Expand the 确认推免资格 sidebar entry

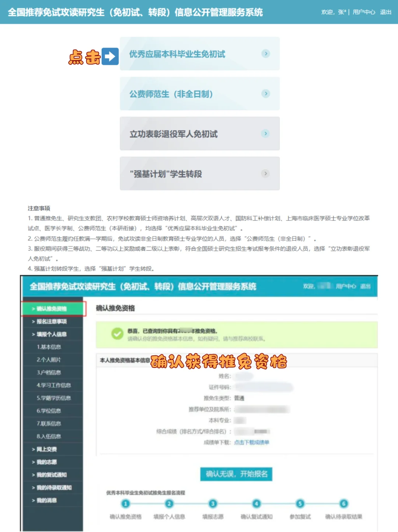tap(51, 309)
